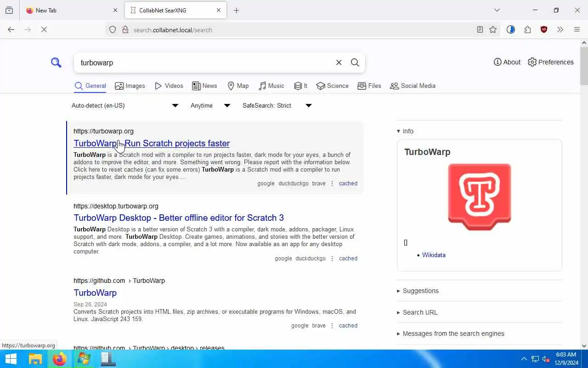Click the Firefox taskbar icon
Viewport: 588px width, 368px height.
point(59,359)
